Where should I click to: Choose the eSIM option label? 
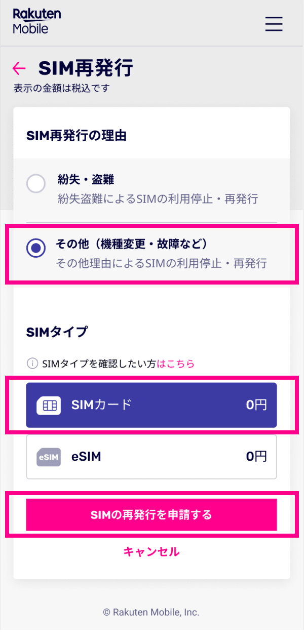click(x=86, y=457)
